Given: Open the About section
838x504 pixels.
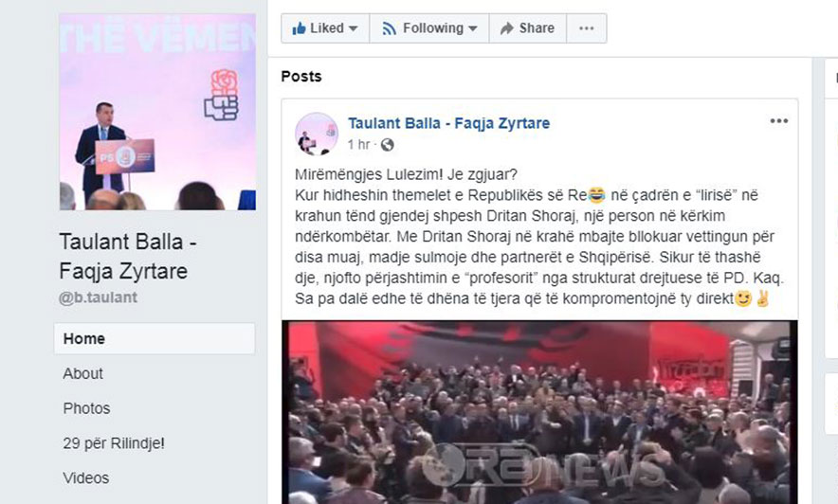Looking at the screenshot, I should 82,373.
